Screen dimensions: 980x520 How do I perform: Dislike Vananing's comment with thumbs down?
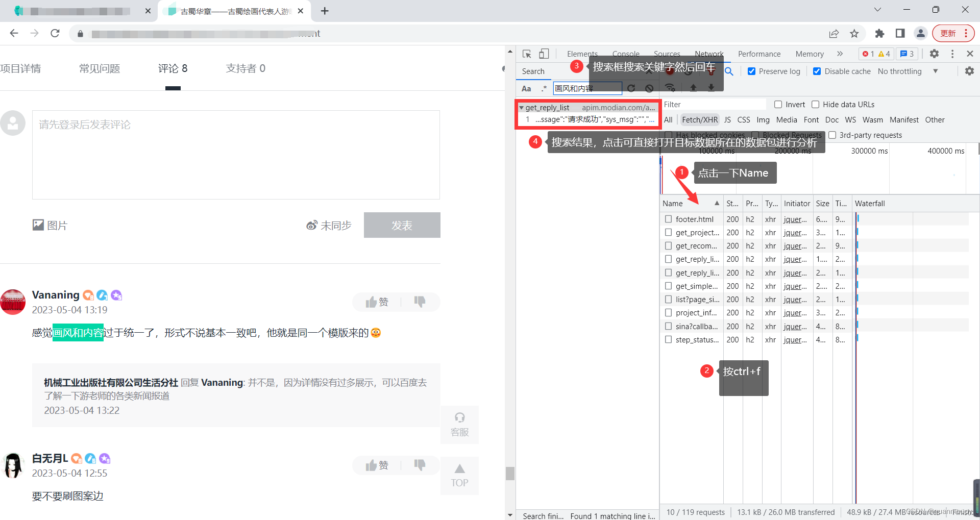(420, 302)
